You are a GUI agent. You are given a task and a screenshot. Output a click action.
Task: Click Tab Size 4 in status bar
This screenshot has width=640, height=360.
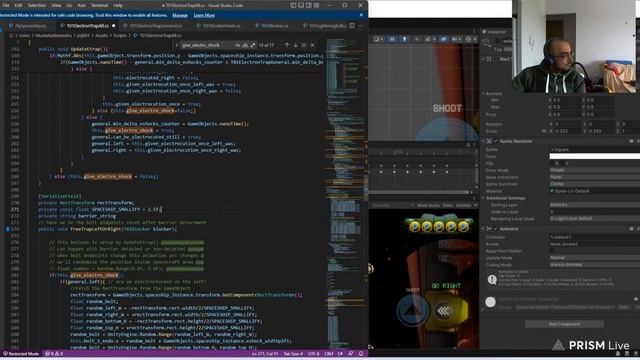[x=293, y=354]
